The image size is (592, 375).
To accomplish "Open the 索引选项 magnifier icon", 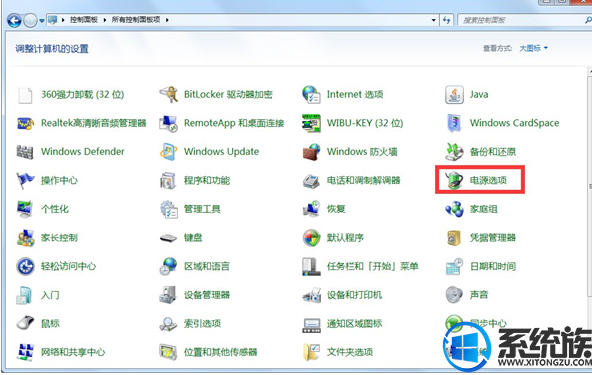I will [x=168, y=324].
